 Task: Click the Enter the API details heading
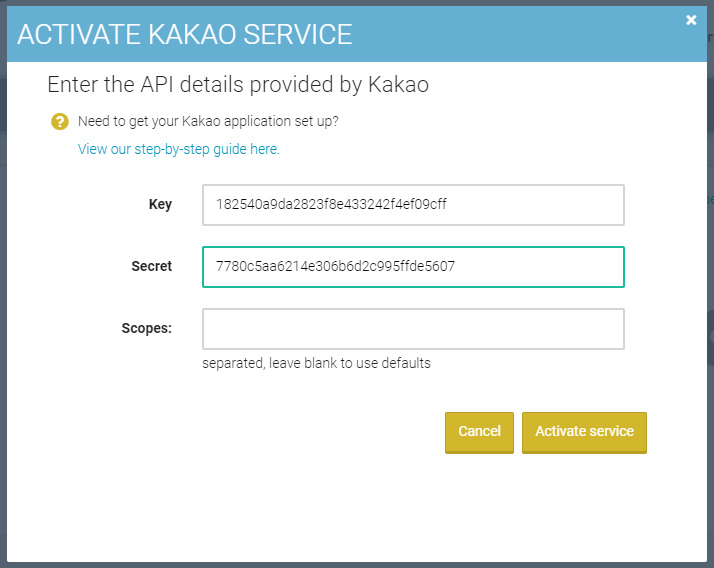(x=238, y=85)
